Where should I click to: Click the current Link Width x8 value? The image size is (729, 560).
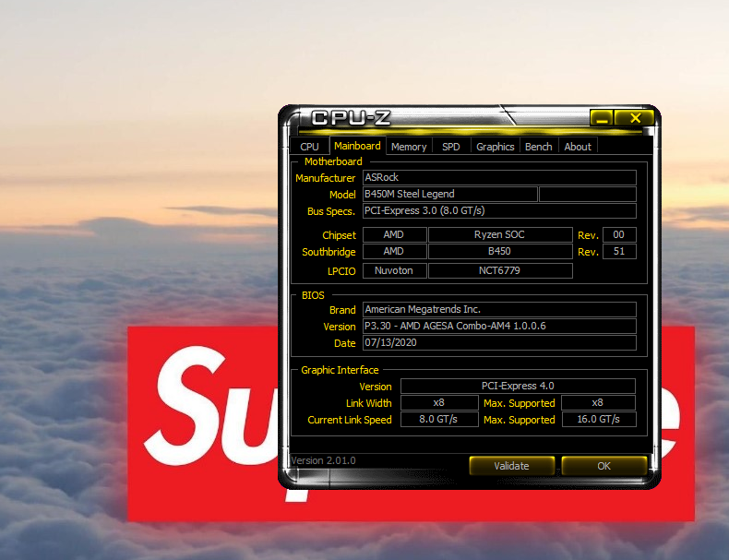[439, 402]
